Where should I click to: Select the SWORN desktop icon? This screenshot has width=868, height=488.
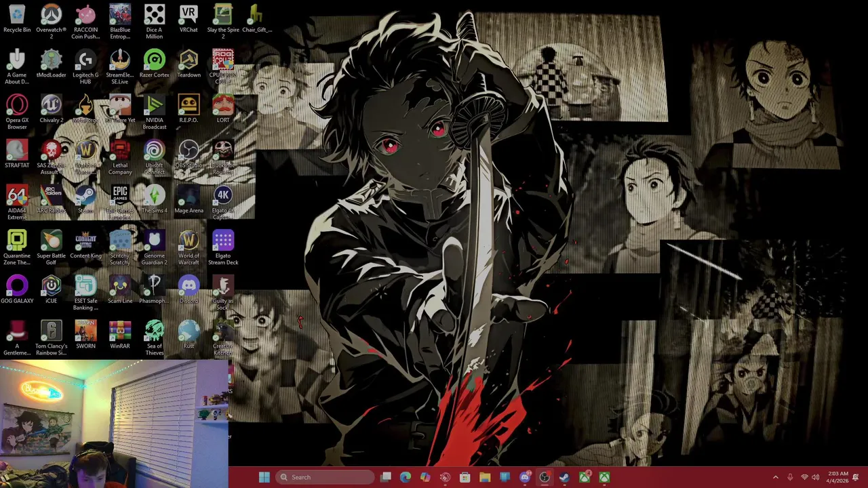(x=85, y=335)
